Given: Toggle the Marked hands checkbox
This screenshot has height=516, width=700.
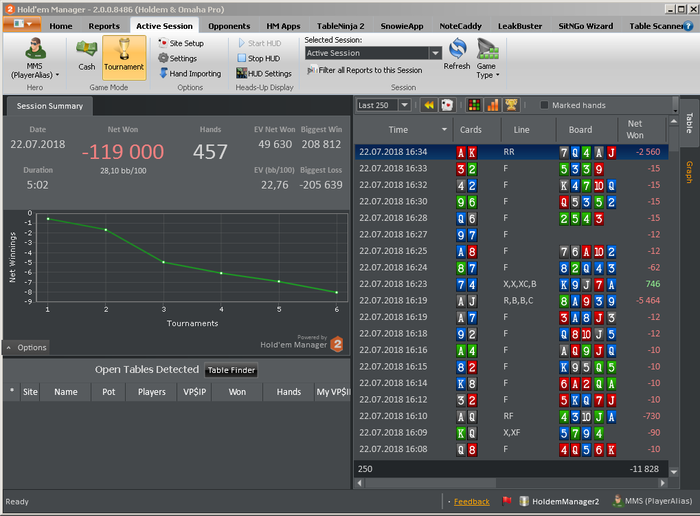Looking at the screenshot, I should [544, 105].
